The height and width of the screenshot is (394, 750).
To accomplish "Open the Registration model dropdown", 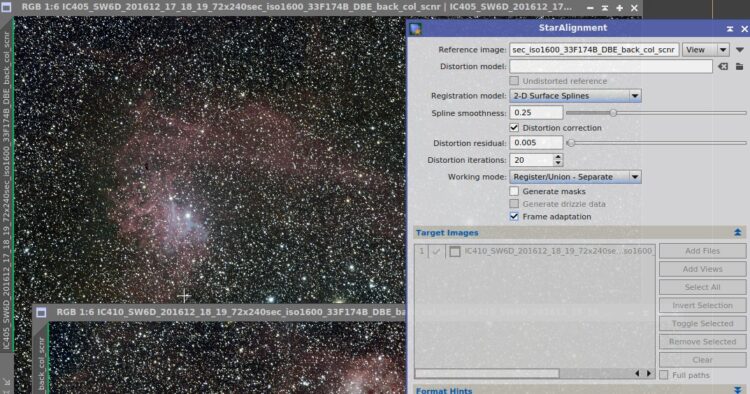I will tap(575, 96).
